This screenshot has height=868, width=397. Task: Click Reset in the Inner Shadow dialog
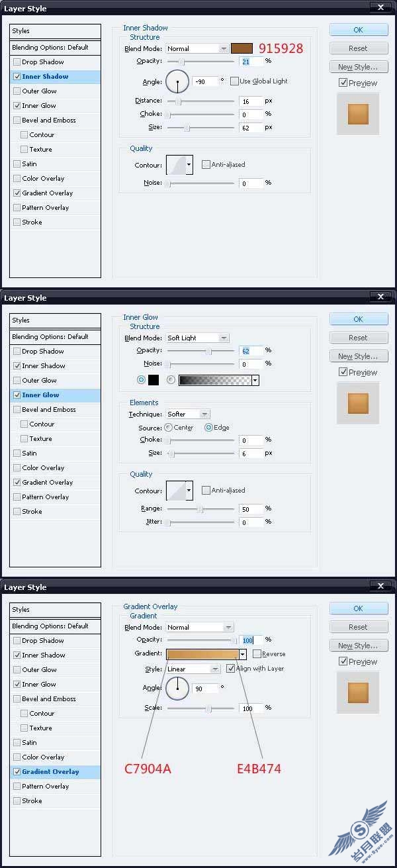(x=358, y=48)
